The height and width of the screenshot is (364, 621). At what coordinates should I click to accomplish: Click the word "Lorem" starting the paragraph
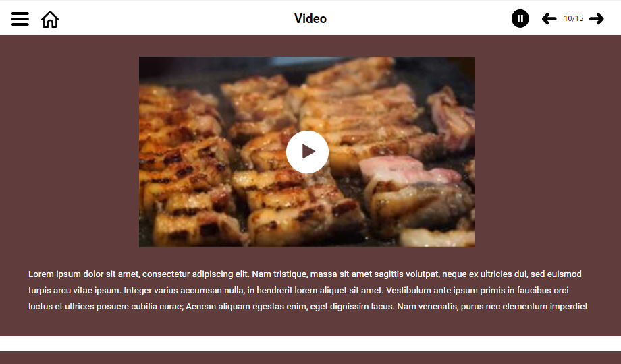point(40,274)
